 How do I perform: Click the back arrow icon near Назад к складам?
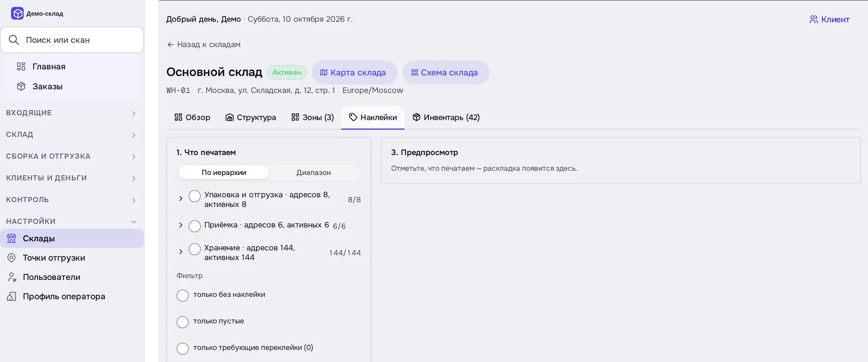coord(170,45)
